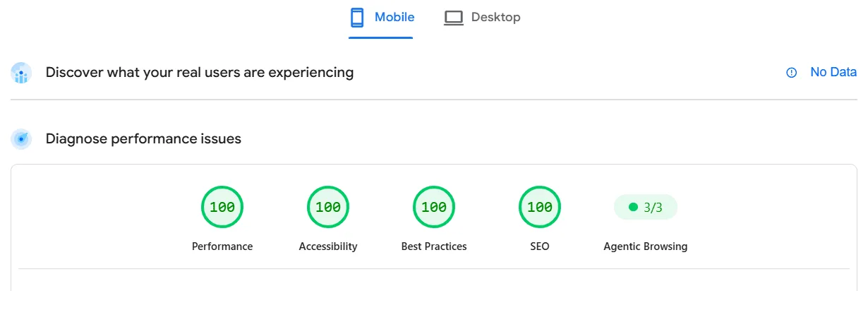Click the info icon beside No Data
This screenshot has height=315, width=868.
point(792,72)
